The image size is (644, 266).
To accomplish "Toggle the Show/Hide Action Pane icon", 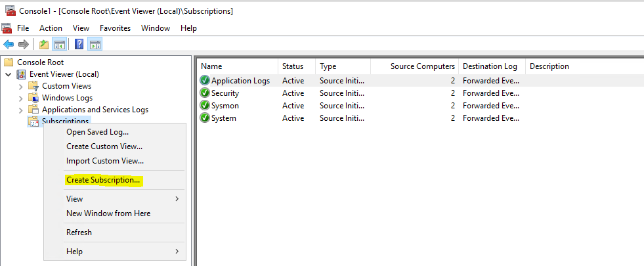I will tap(95, 45).
